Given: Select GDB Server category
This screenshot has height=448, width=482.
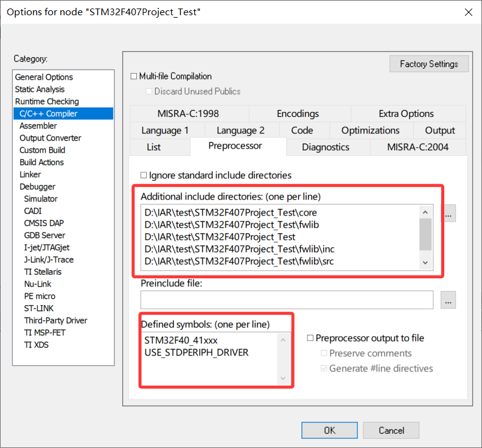Looking at the screenshot, I should [44, 236].
